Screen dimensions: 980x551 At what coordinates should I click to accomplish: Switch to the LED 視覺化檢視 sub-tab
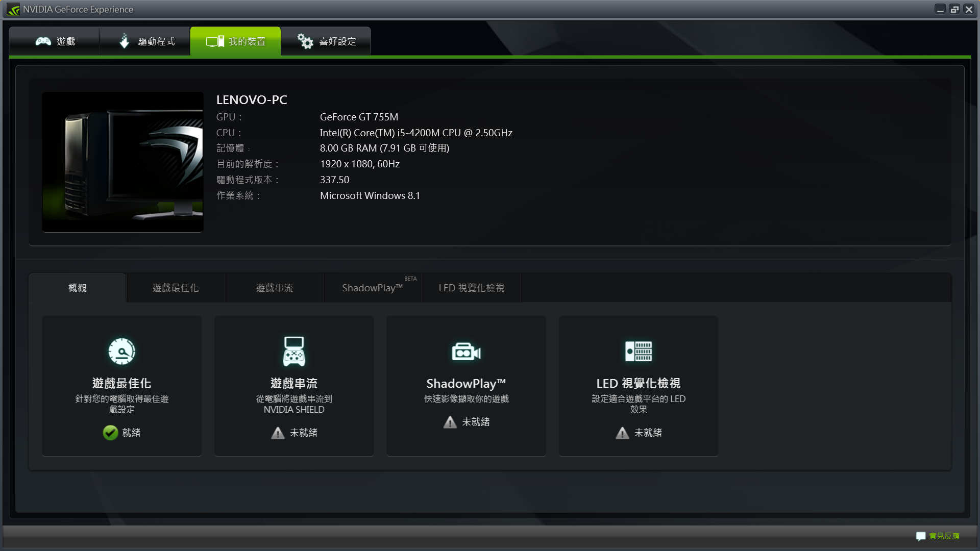point(472,288)
